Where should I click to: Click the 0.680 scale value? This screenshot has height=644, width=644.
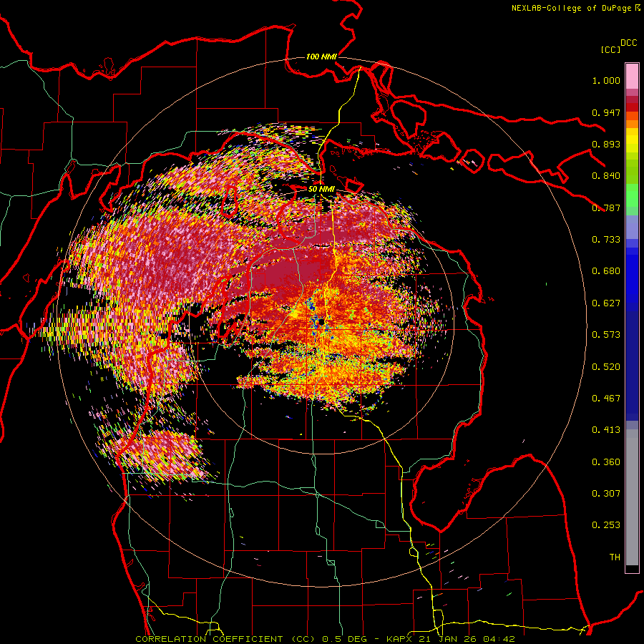click(x=606, y=271)
